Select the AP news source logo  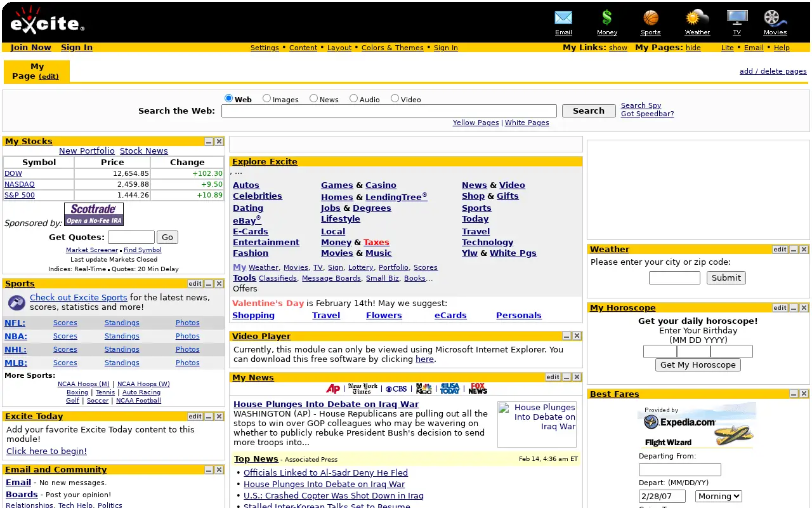334,389
